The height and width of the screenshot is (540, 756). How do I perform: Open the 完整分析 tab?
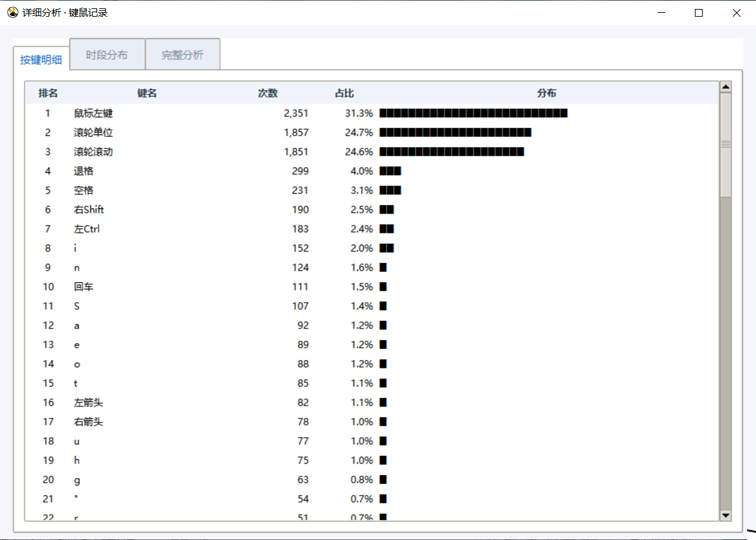pyautogui.click(x=182, y=55)
